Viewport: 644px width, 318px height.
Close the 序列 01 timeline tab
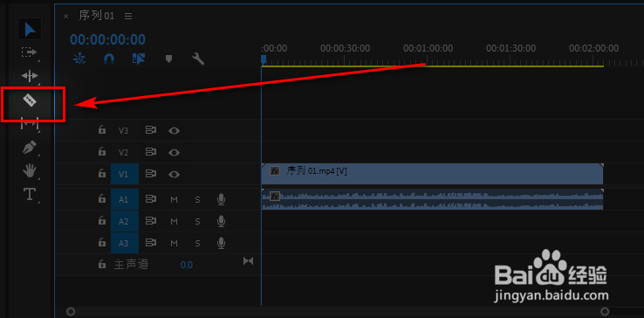coord(65,17)
